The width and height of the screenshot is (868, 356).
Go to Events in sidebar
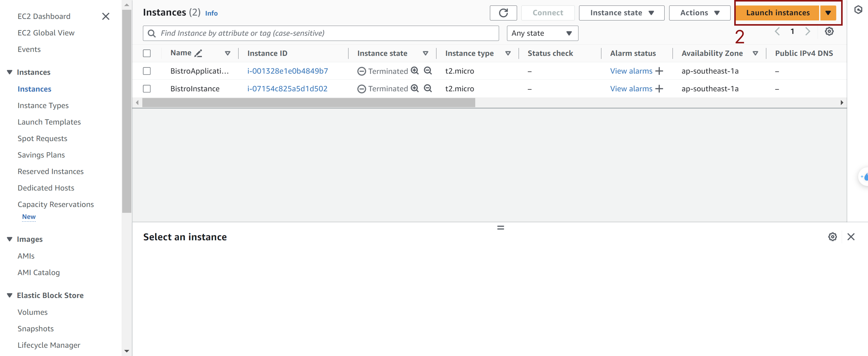(29, 49)
